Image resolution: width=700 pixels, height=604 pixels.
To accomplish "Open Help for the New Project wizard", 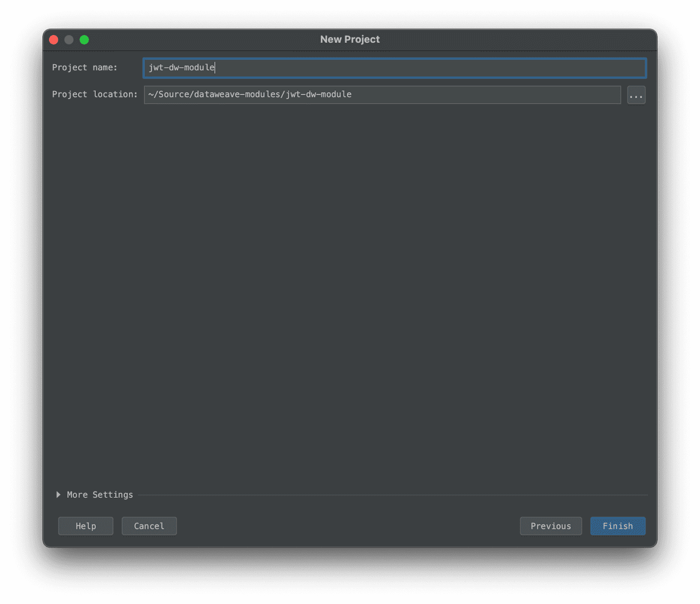I will pyautogui.click(x=85, y=525).
